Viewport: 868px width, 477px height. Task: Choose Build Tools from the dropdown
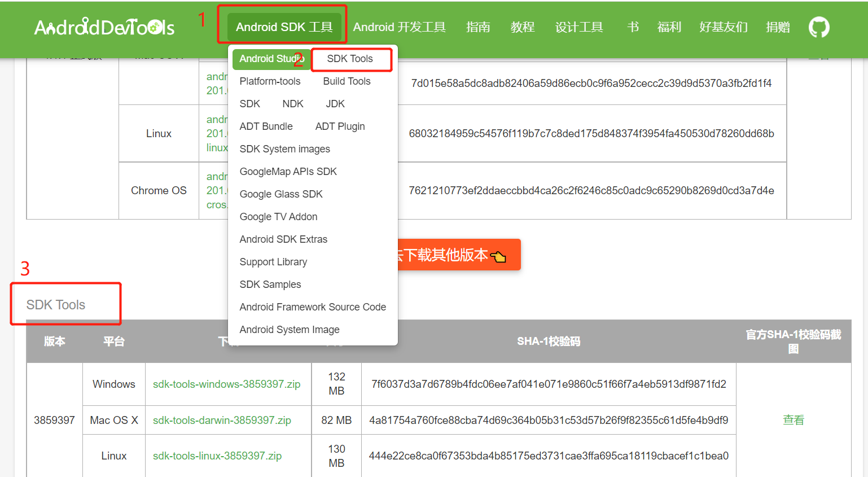[x=347, y=81]
